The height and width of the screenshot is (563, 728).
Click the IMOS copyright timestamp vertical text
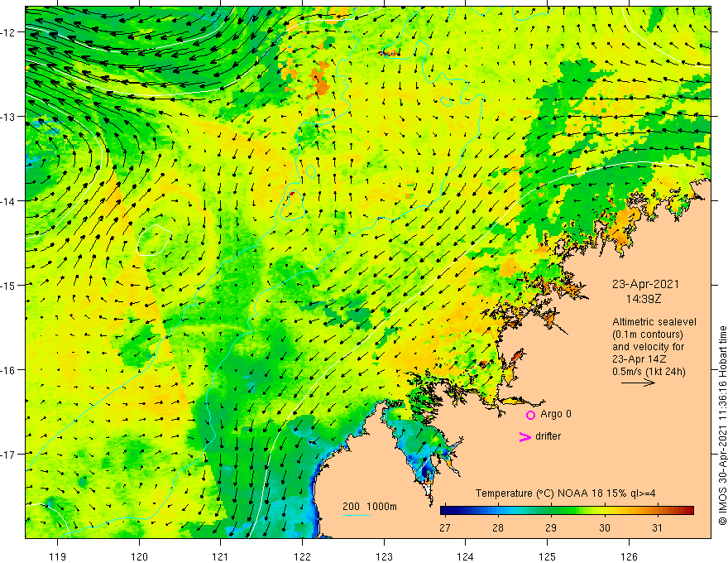722,426
